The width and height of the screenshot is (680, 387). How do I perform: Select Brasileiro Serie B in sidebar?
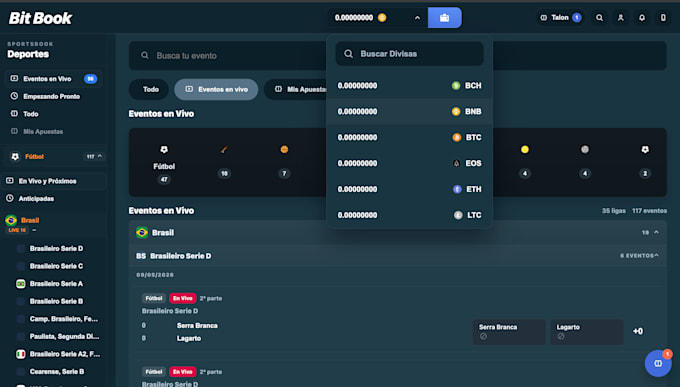(x=56, y=301)
